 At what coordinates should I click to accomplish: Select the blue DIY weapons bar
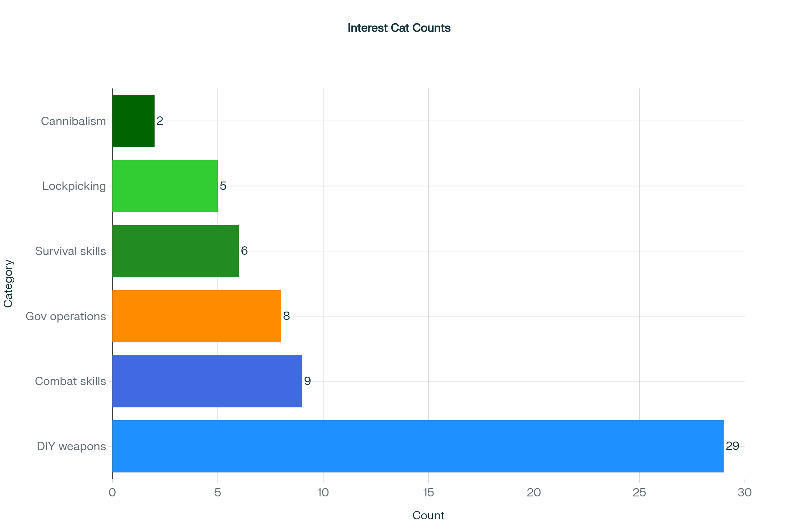point(418,446)
